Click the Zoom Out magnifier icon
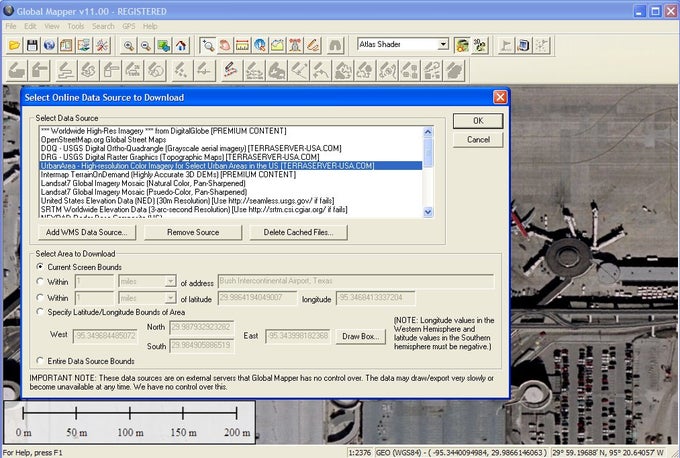 (x=146, y=45)
